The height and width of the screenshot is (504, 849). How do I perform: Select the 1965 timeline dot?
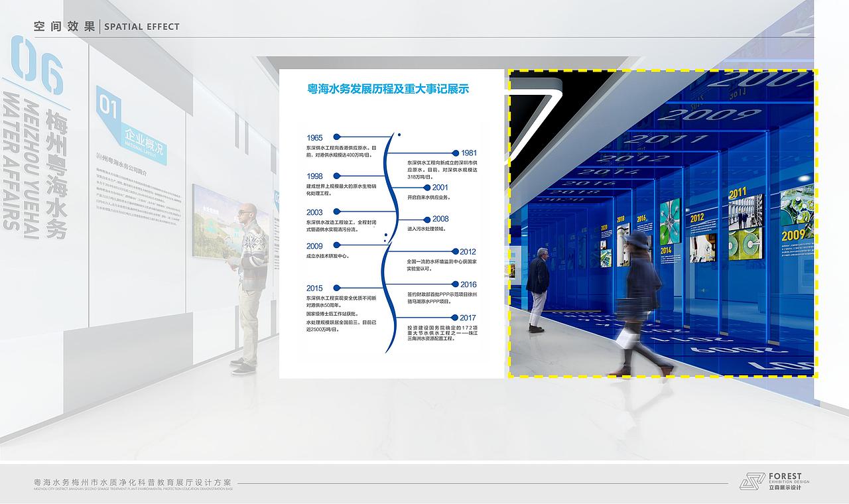coord(336,137)
